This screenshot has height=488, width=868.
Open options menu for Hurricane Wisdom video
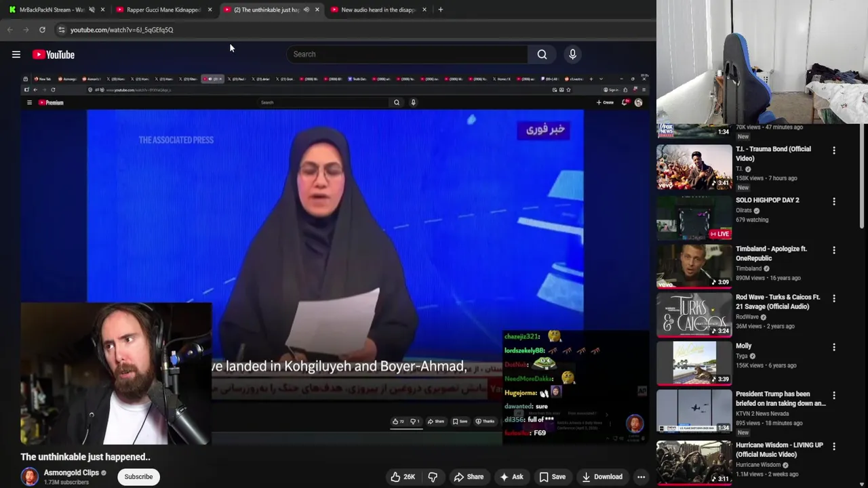click(834, 447)
